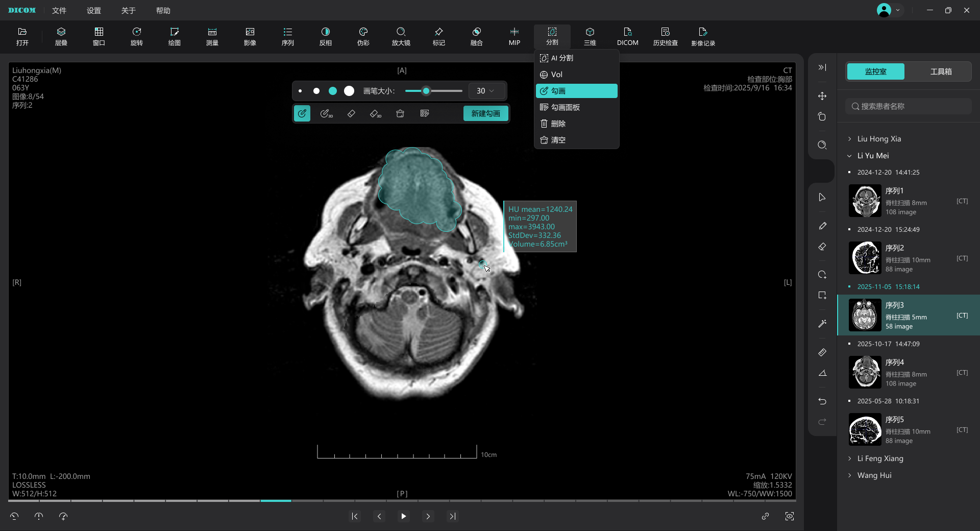Open the brush size 30 dropdown
The image size is (980, 531).
(x=485, y=91)
